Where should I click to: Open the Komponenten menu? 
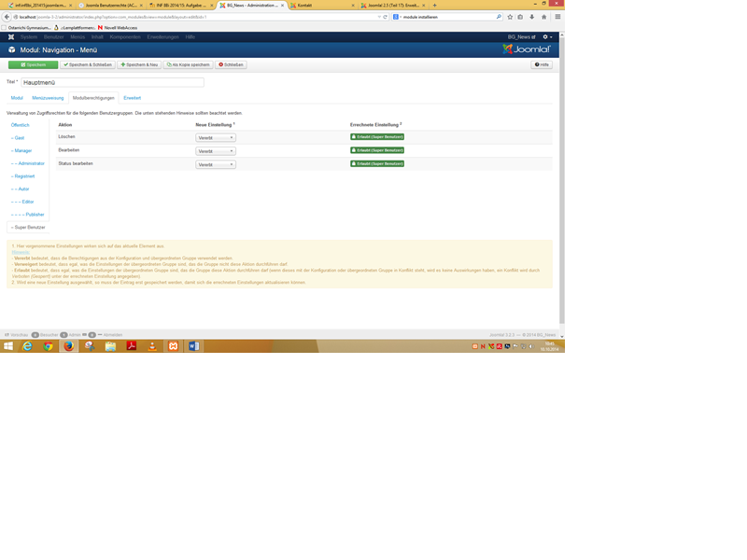pyautogui.click(x=125, y=36)
